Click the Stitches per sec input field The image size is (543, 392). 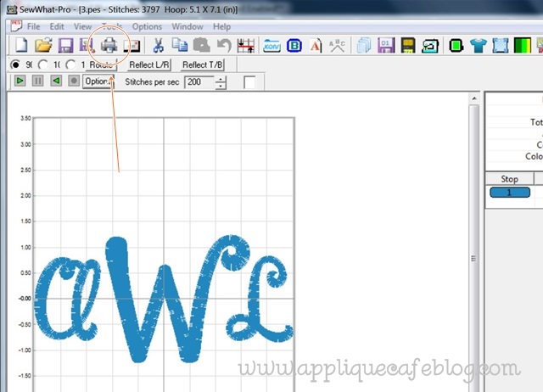click(x=199, y=82)
